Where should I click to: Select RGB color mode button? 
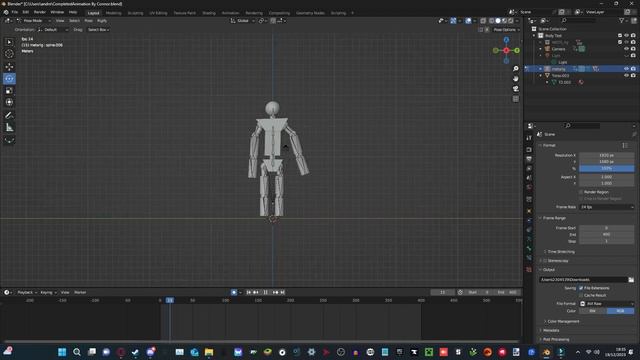pos(620,311)
